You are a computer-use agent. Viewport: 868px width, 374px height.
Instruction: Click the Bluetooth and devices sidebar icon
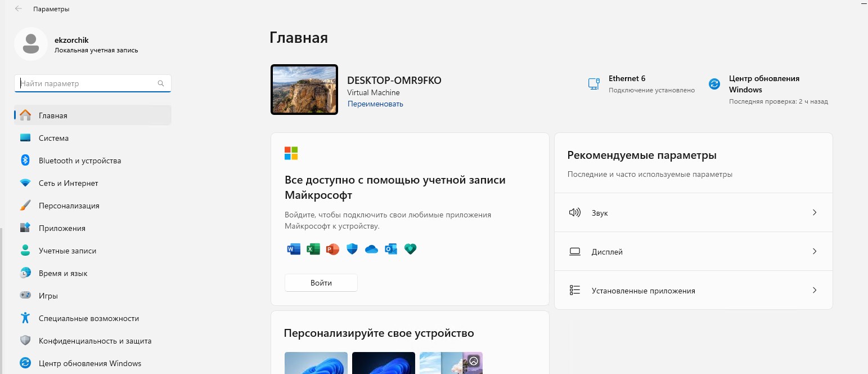click(x=25, y=161)
